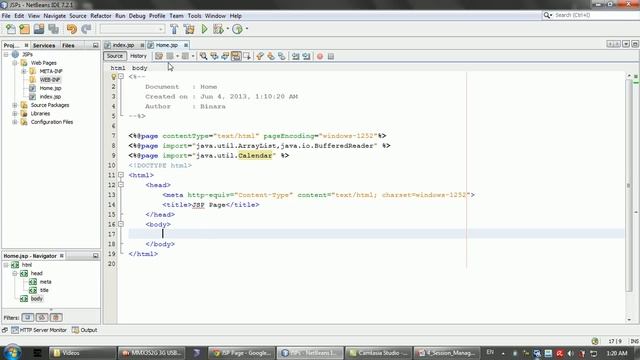
Task: Click Find Next Occurrence icon
Action: click(x=225, y=56)
